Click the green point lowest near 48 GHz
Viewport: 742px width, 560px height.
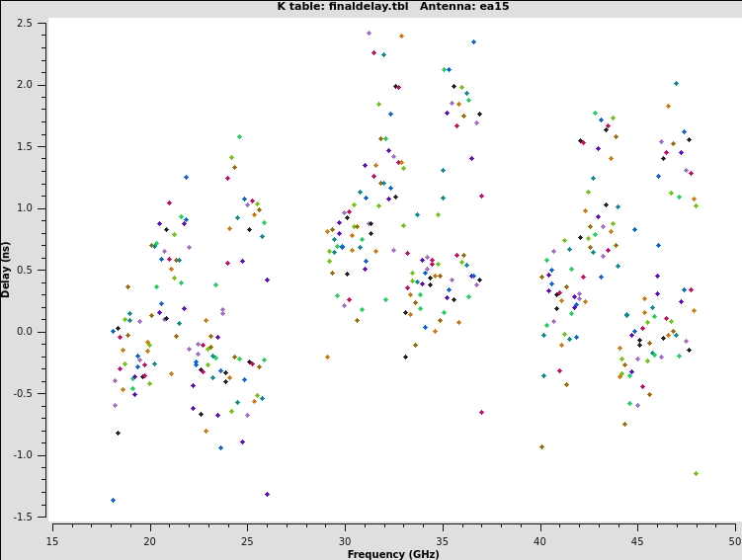tap(696, 473)
